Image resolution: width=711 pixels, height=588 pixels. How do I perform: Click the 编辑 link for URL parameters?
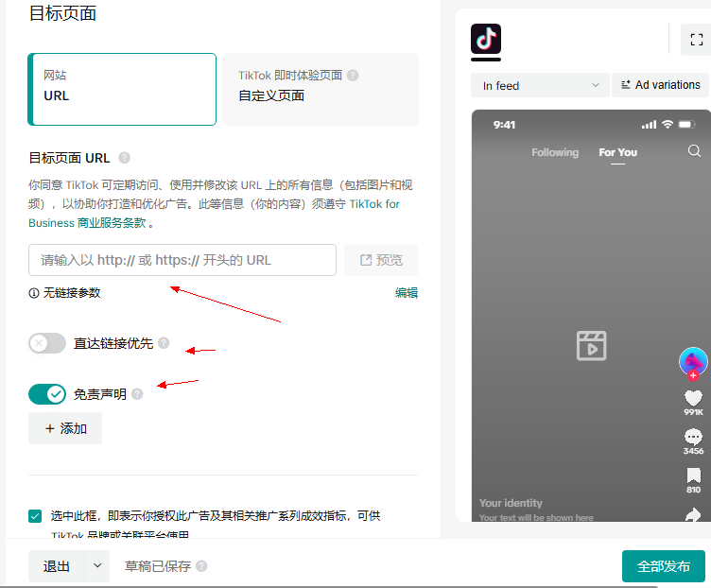pos(406,293)
